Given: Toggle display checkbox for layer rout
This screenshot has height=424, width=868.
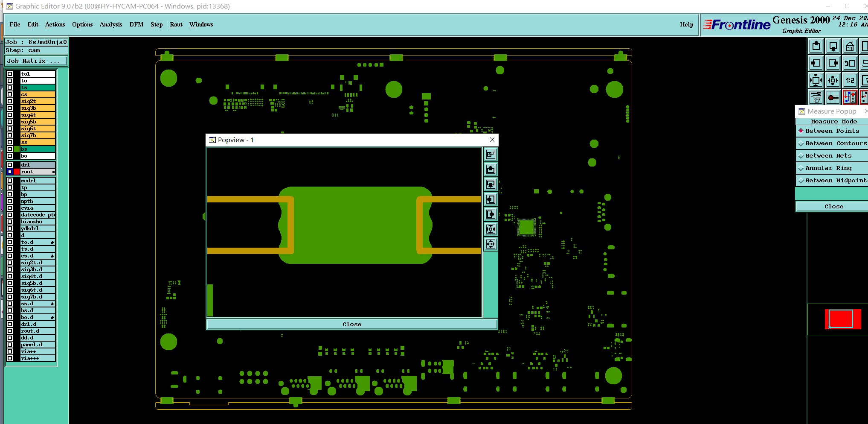Looking at the screenshot, I should tap(10, 172).
